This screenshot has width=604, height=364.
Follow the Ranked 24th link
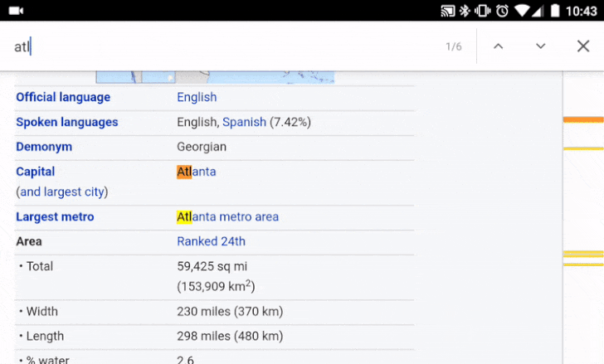(x=211, y=241)
